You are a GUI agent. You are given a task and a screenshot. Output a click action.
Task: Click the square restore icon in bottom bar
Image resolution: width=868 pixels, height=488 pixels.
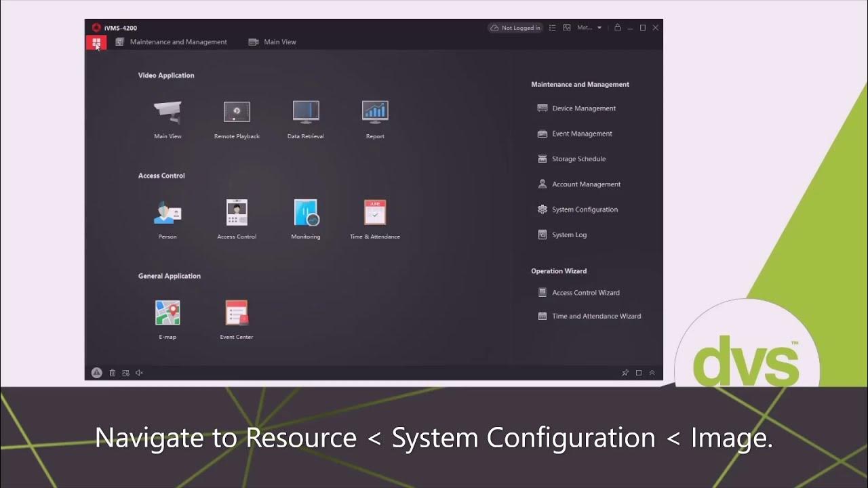(x=639, y=373)
